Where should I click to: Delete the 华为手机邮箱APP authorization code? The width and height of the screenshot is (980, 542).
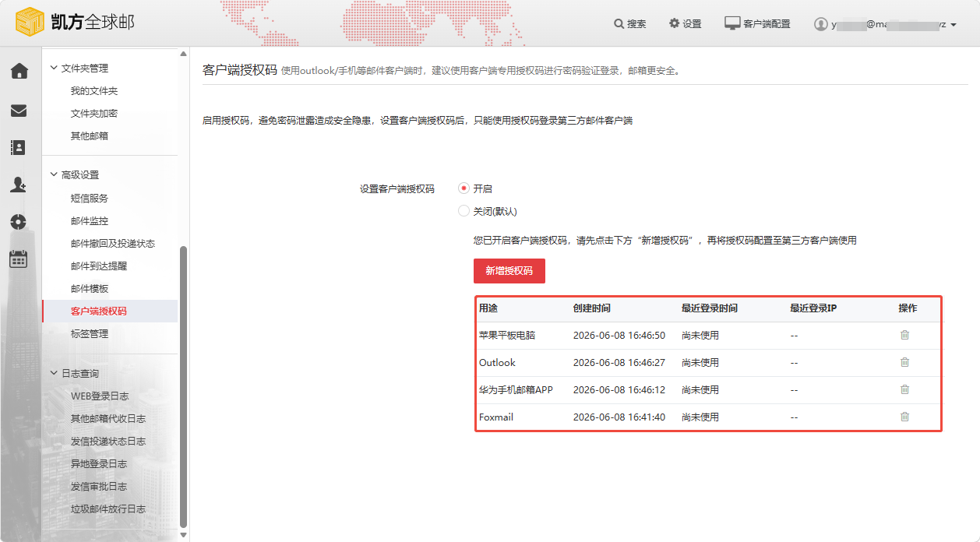[x=904, y=390]
